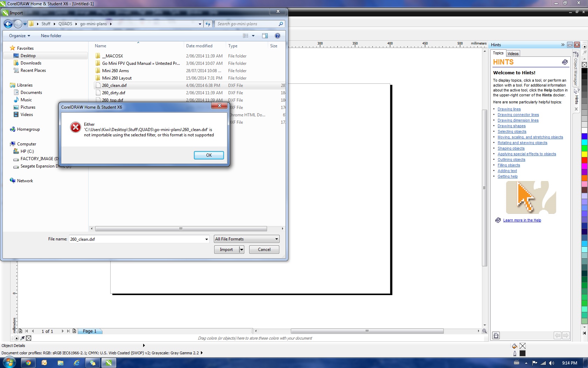The height and width of the screenshot is (368, 588).
Task: Open the zoom navigator icon by the scrollbar
Action: coord(484,331)
